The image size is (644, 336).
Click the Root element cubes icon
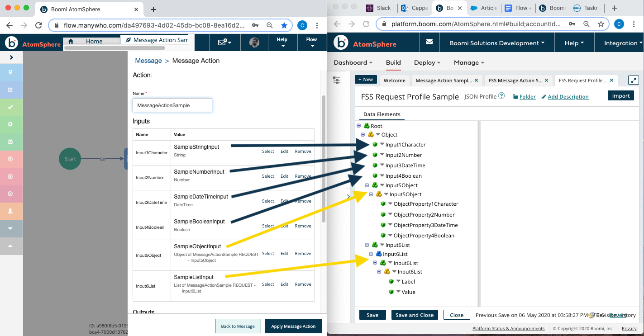(x=367, y=126)
